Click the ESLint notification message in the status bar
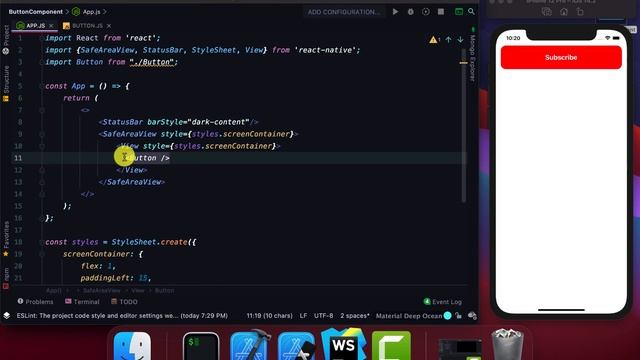Viewport: 640px width, 360px height. point(122,316)
